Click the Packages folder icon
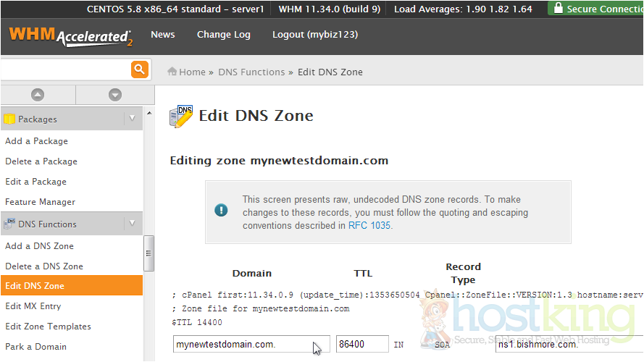 [x=9, y=119]
